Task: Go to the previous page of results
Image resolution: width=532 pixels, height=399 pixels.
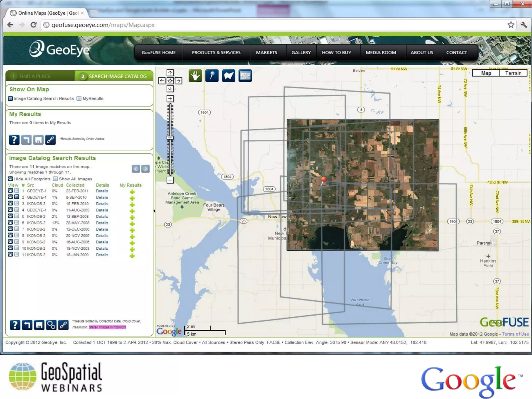Action: click(136, 169)
